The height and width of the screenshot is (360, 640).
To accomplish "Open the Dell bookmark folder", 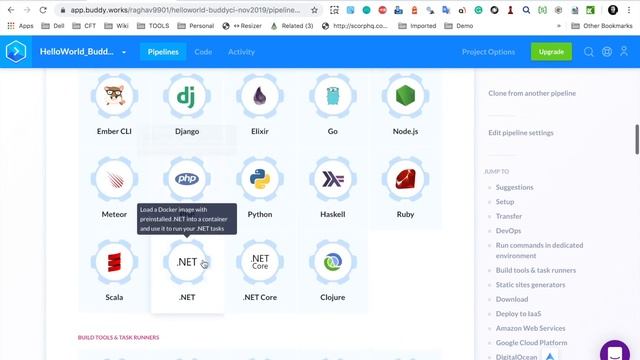I will point(53,26).
